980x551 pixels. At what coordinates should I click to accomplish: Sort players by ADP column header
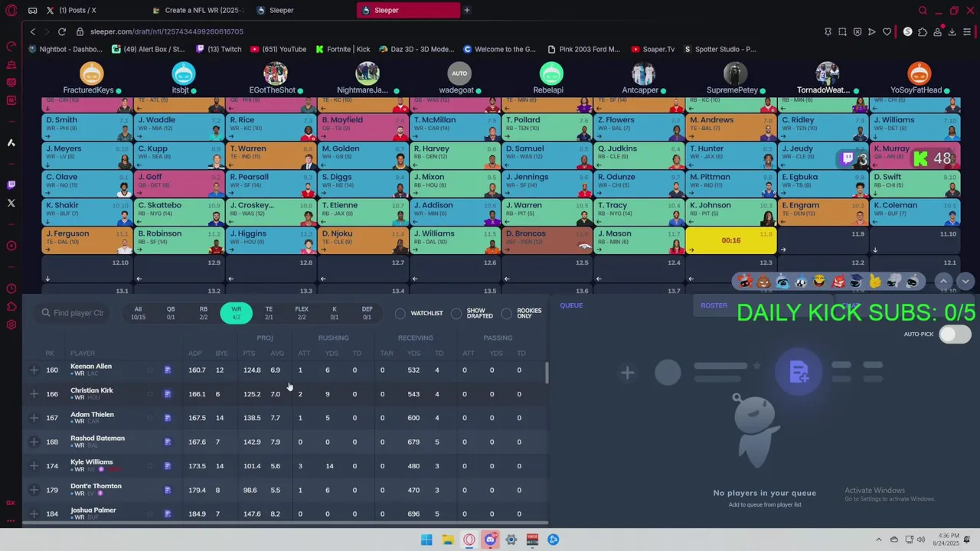click(x=195, y=354)
